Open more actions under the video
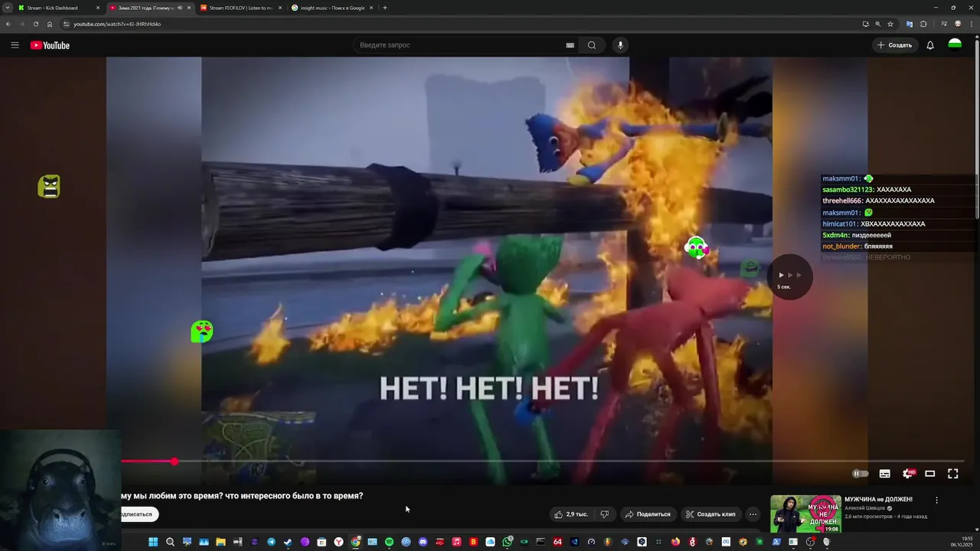The width and height of the screenshot is (980, 551). point(753,514)
